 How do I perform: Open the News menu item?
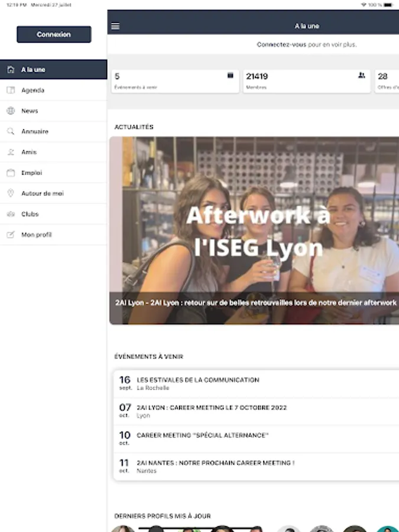click(x=54, y=111)
